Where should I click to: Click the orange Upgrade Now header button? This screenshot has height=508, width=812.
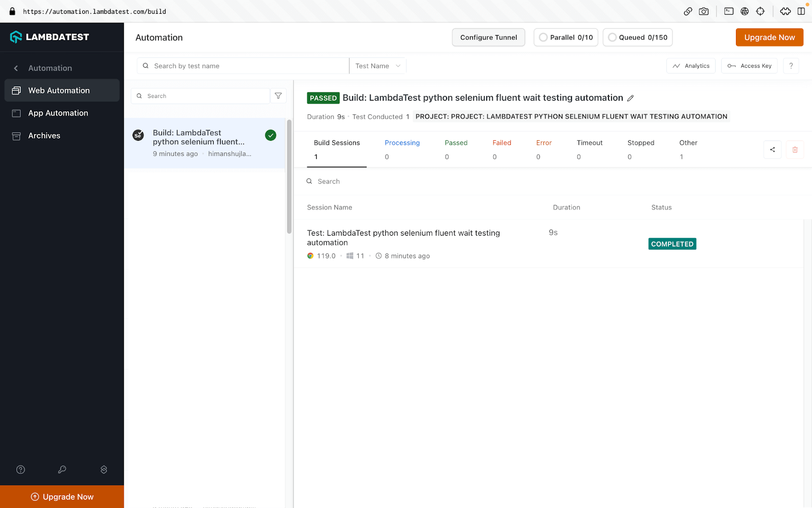(769, 38)
